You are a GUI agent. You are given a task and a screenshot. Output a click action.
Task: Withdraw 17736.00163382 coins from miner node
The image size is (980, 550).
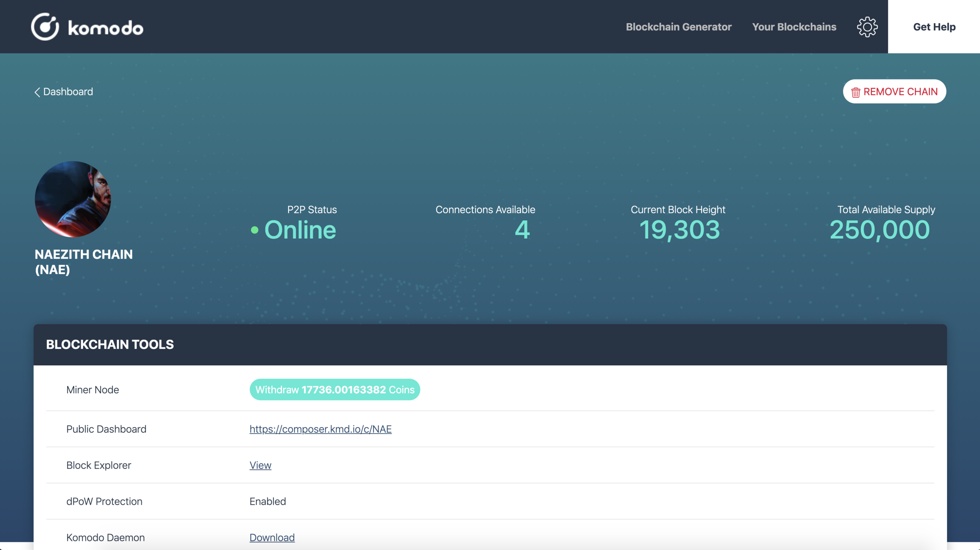tap(334, 389)
